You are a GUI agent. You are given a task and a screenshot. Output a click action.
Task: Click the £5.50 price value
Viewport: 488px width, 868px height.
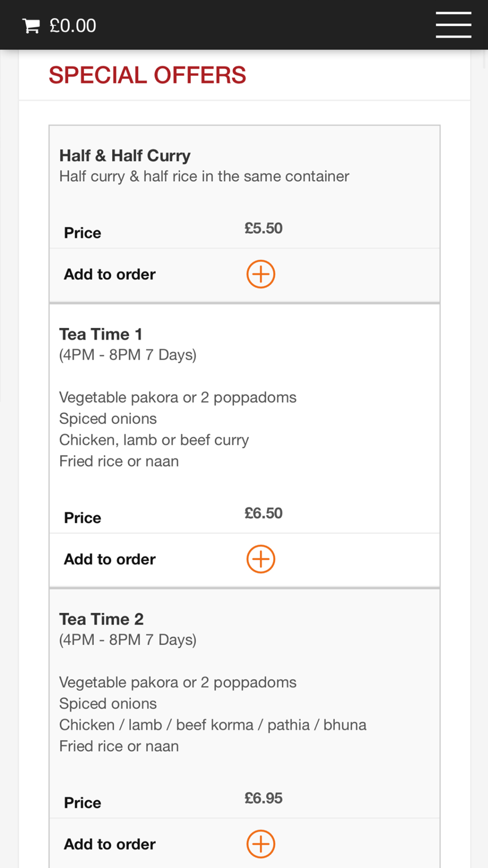(x=264, y=228)
